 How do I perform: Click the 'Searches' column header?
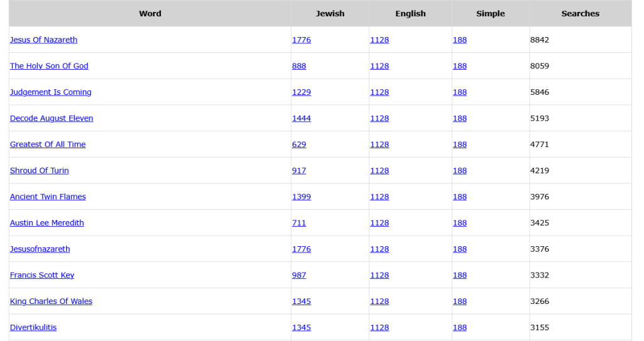coord(580,13)
